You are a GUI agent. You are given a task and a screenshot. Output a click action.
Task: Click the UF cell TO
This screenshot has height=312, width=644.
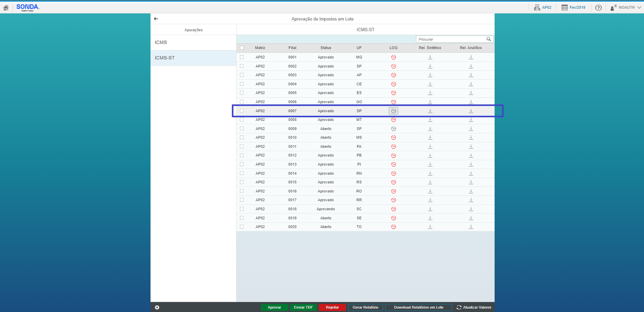359,227
